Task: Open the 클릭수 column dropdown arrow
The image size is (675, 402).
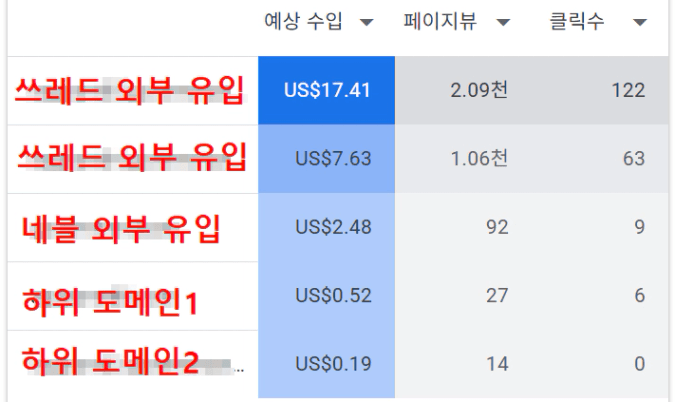Action: click(640, 22)
